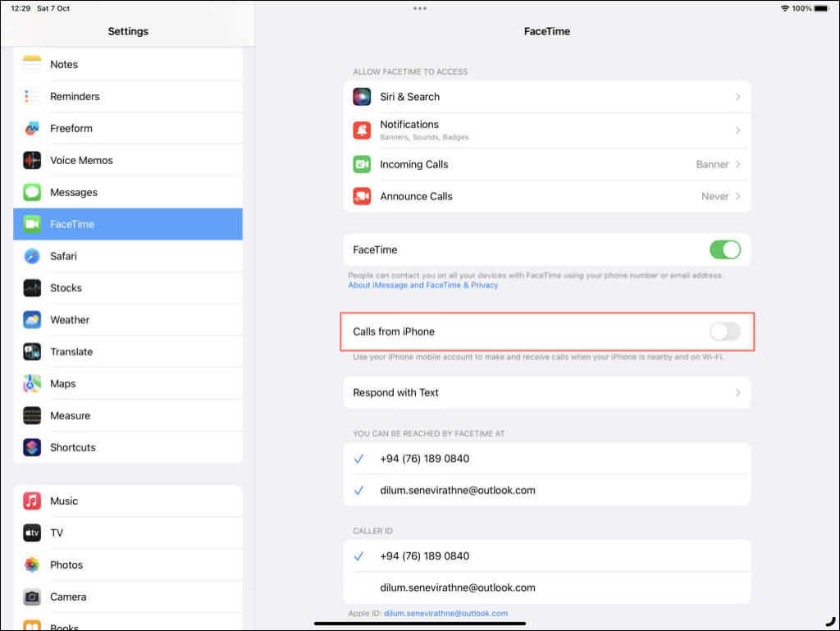Tap the Announce Calls red icon
The height and width of the screenshot is (631, 840).
point(362,196)
